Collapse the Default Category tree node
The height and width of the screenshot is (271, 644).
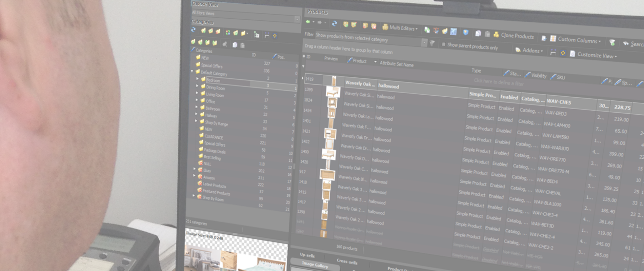click(x=192, y=72)
